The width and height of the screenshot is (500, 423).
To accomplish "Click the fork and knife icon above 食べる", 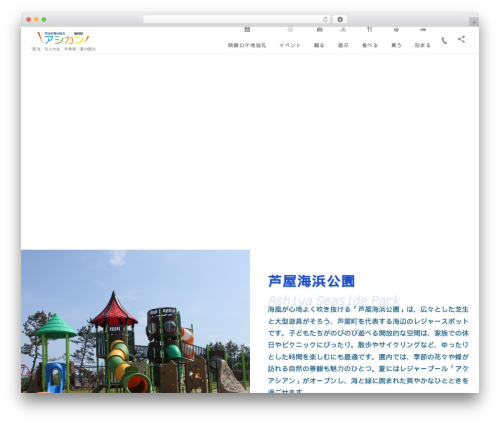I will click(370, 30).
